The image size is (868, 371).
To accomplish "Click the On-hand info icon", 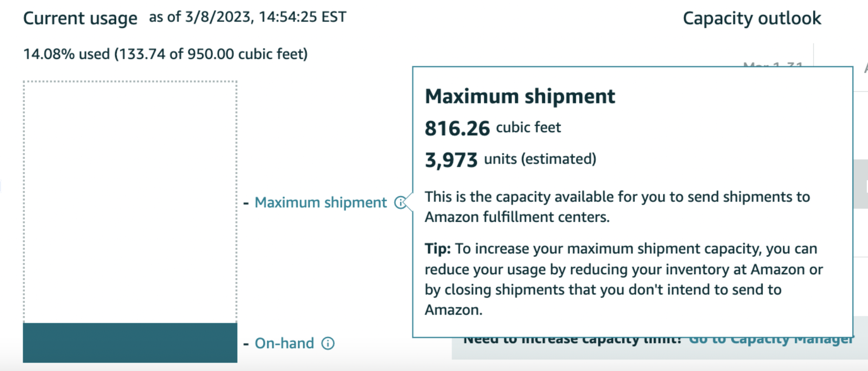I will pos(328,343).
